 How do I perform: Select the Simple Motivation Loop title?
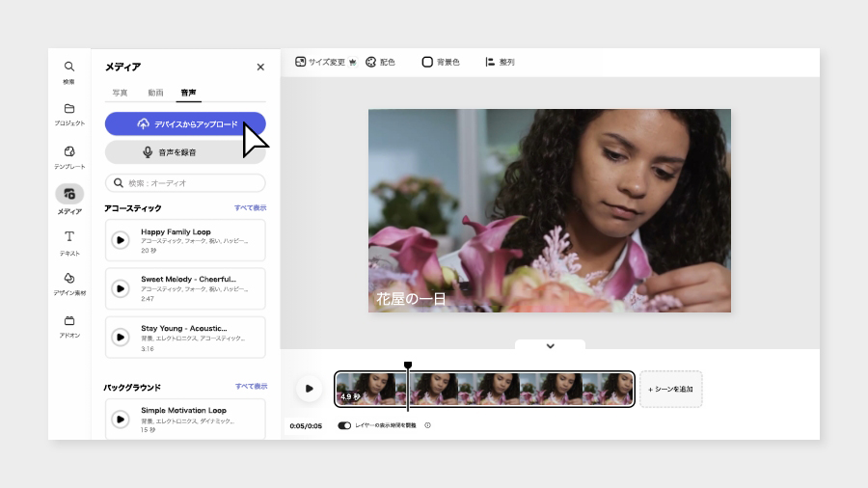[183, 411]
